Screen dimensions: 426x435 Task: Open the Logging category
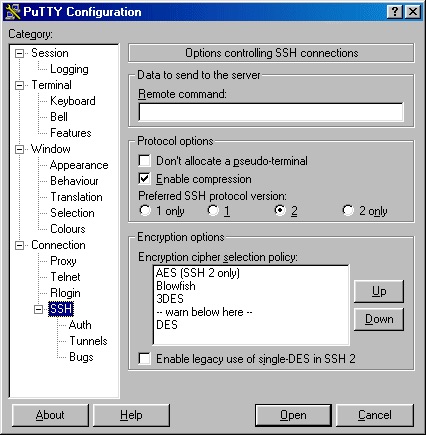point(69,69)
